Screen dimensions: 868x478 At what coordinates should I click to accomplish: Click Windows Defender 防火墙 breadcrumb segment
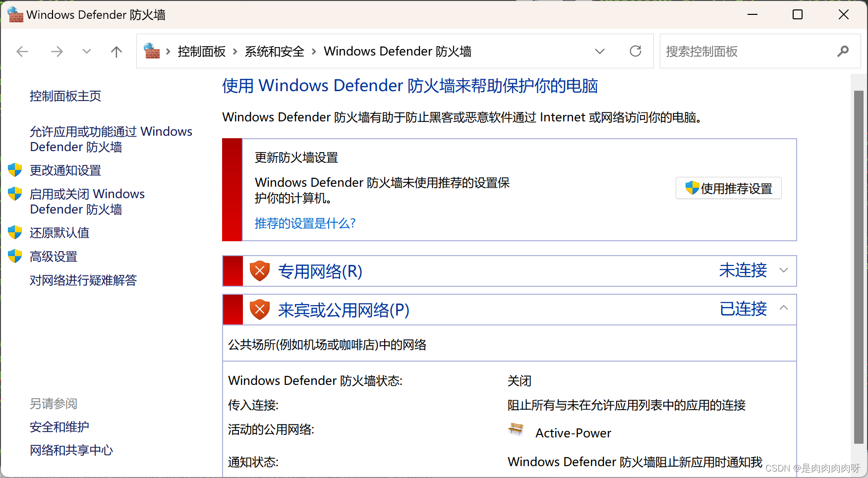[x=398, y=52]
